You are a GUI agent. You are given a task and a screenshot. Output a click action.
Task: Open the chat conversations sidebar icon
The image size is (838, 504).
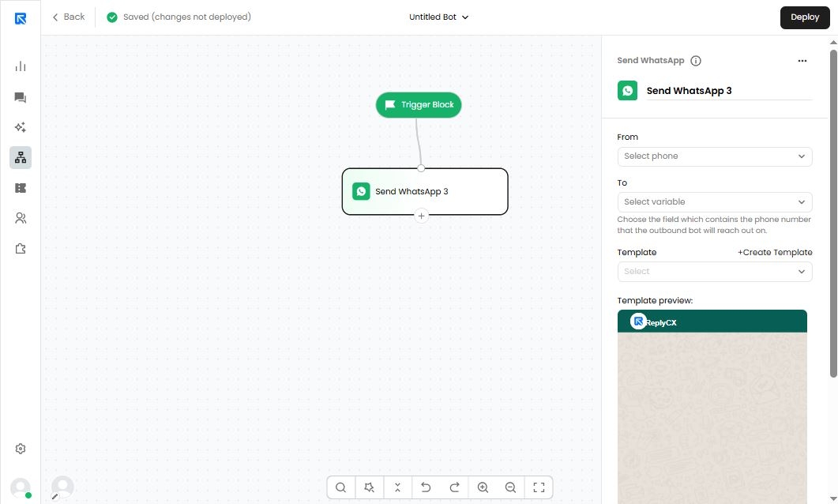[21, 97]
